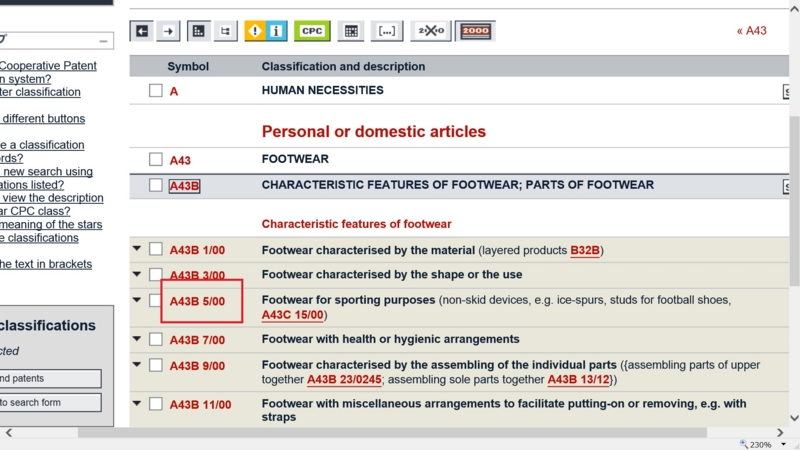Screen dimensions: 800x450
Task: Click the horizontal scrollbar left arrow
Action: click(9, 433)
